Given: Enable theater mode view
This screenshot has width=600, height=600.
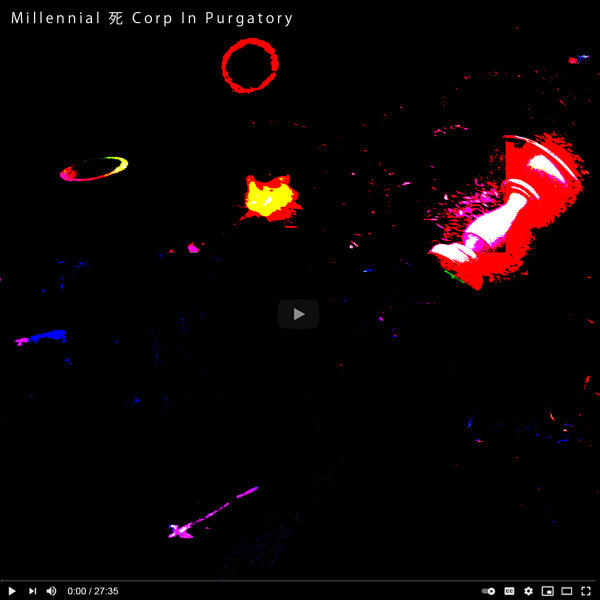Looking at the screenshot, I should (567, 591).
